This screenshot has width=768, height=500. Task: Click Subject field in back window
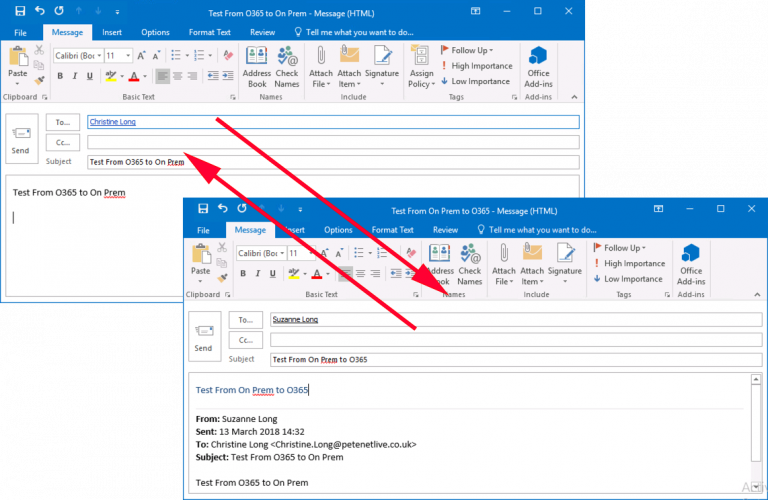[x=333, y=162]
